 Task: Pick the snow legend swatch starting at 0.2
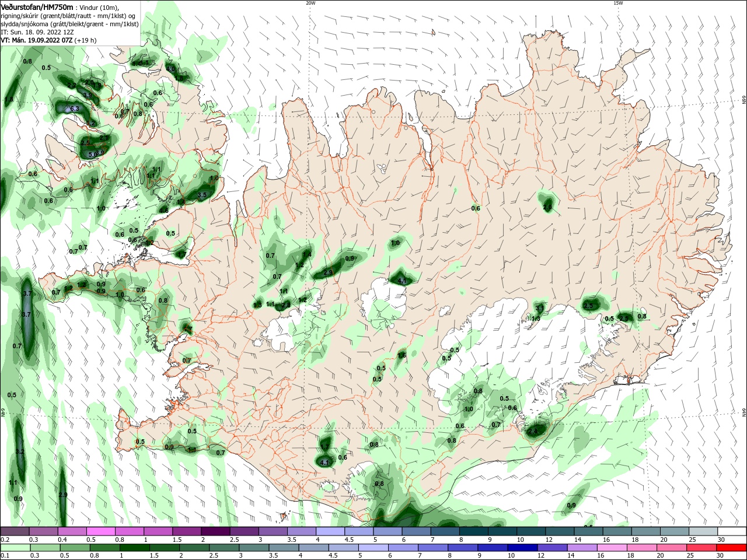coord(15,531)
